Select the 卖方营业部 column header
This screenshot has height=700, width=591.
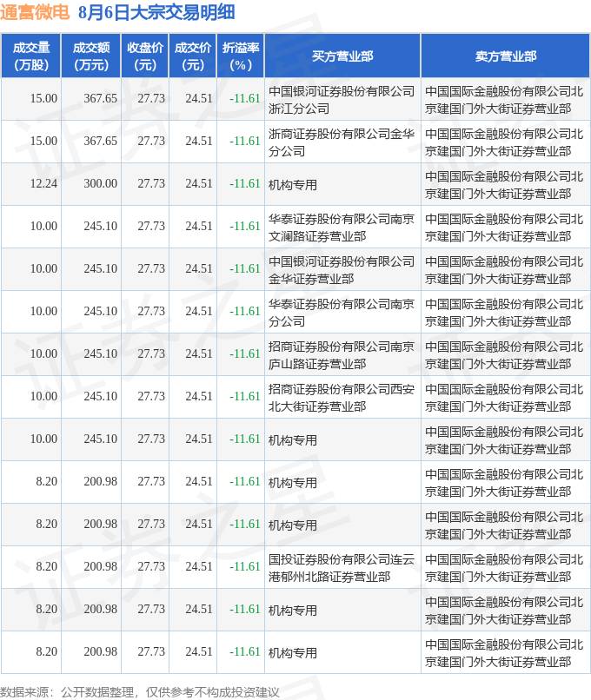pyautogui.click(x=506, y=56)
